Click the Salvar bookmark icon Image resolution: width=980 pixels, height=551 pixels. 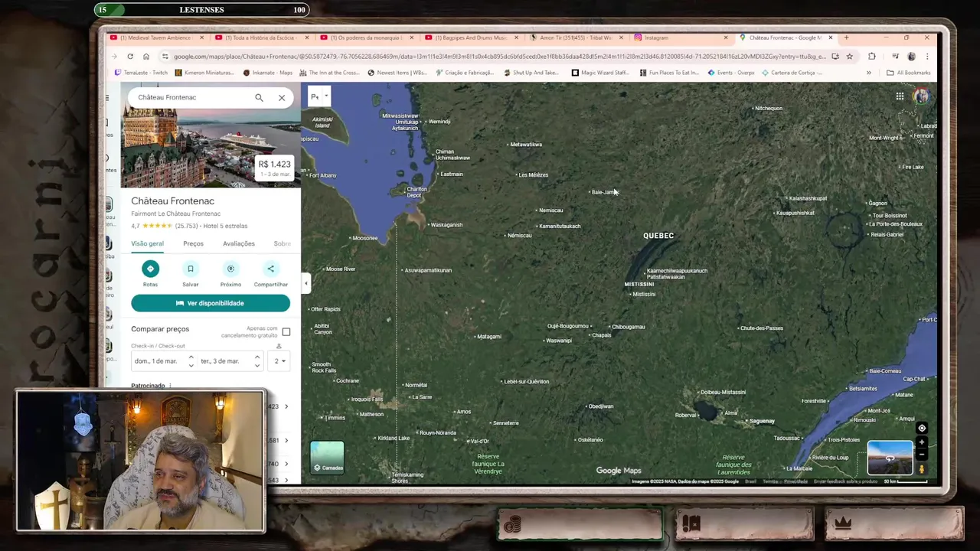[x=191, y=269]
